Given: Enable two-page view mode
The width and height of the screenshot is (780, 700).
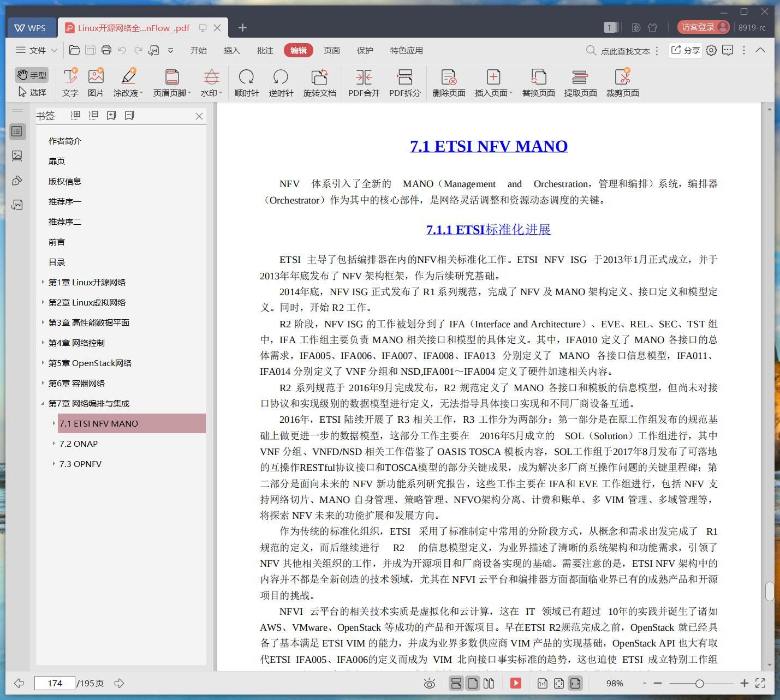Looking at the screenshot, I should pyautogui.click(x=489, y=683).
